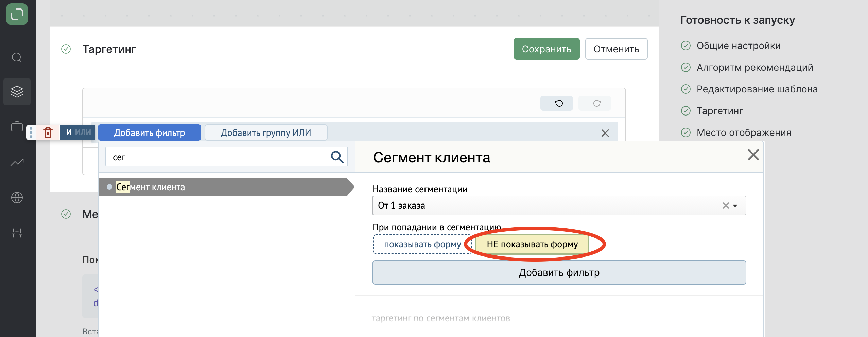
Task: Open the globe icon in sidebar
Action: 17,198
